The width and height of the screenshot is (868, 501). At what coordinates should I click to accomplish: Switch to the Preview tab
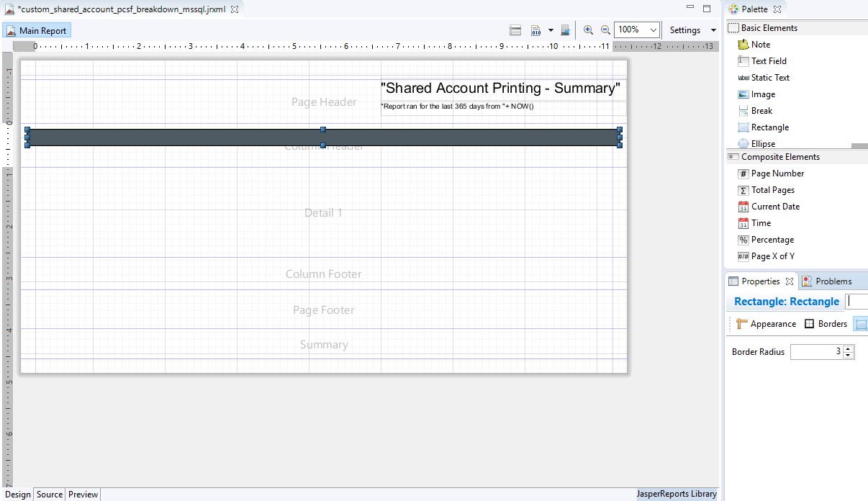coord(83,495)
